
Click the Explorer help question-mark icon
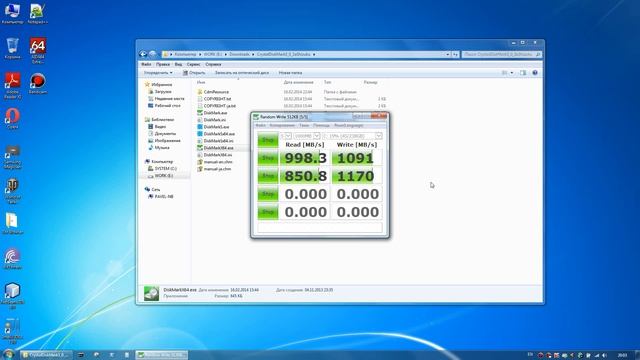535,73
